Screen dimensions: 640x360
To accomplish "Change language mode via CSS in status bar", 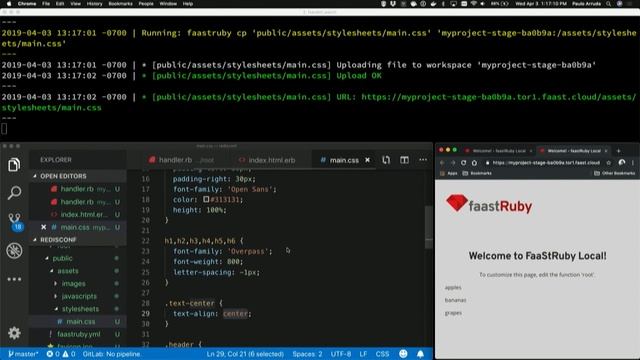I will (x=382, y=354).
